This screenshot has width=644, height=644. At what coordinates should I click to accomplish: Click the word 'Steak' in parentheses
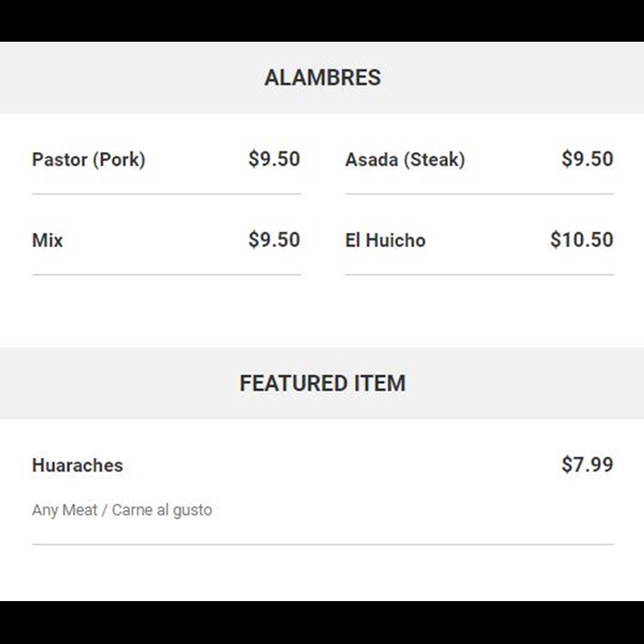point(435,160)
